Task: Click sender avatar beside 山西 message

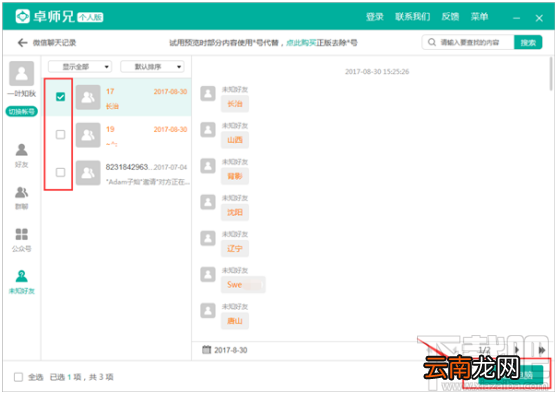Action: click(208, 130)
